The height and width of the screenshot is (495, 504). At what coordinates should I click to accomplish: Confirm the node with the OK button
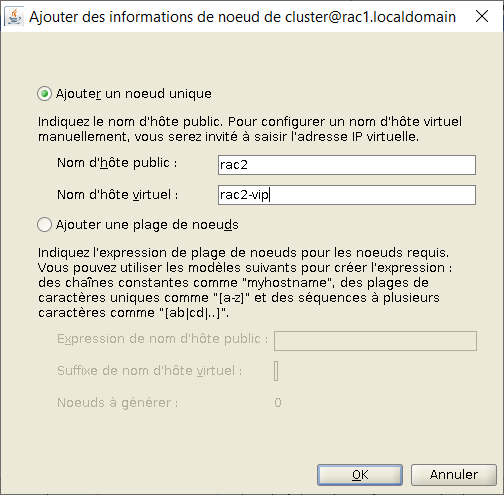point(360,475)
